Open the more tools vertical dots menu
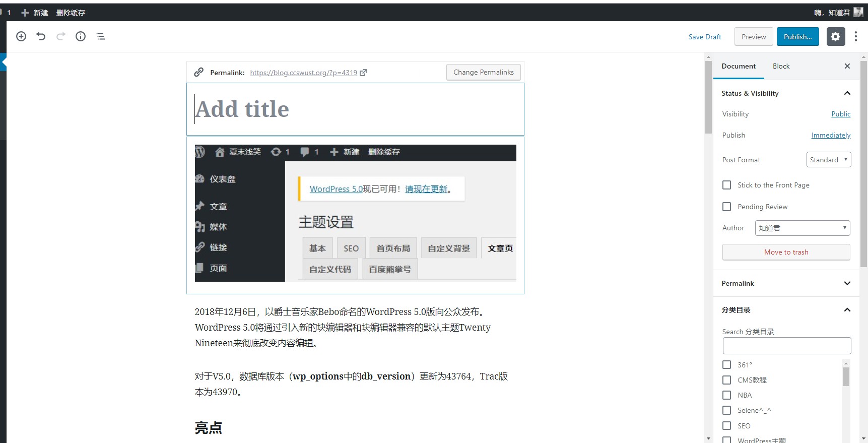This screenshot has width=868, height=443. (856, 36)
